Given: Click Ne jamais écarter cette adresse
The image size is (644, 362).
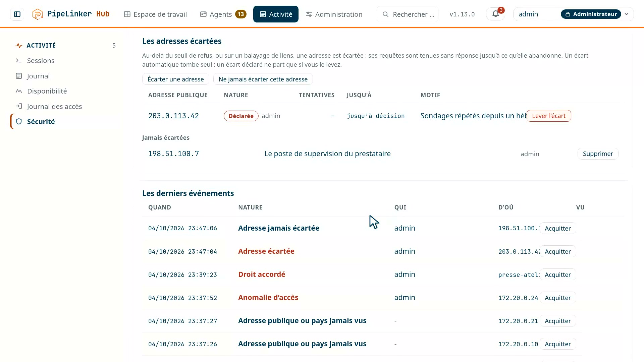Looking at the screenshot, I should pyautogui.click(x=263, y=79).
